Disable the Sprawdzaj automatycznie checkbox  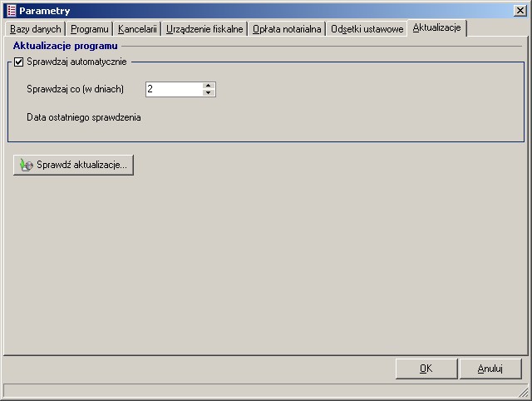pyautogui.click(x=19, y=62)
